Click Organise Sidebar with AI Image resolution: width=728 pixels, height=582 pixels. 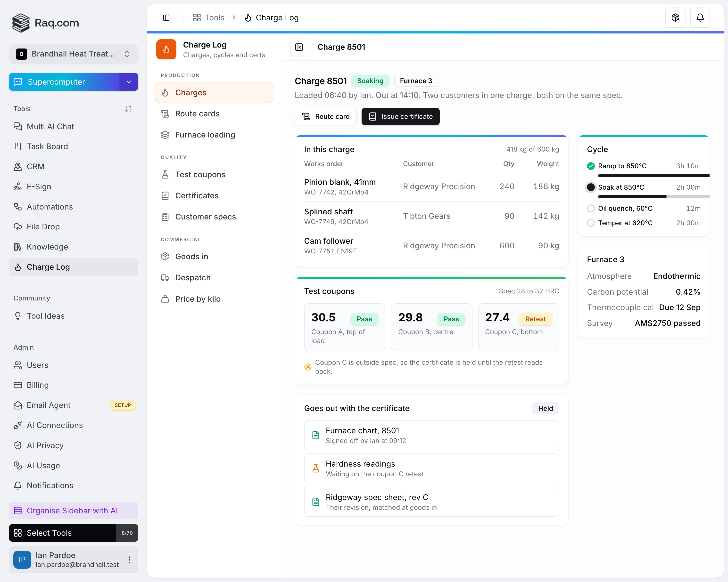pos(74,511)
